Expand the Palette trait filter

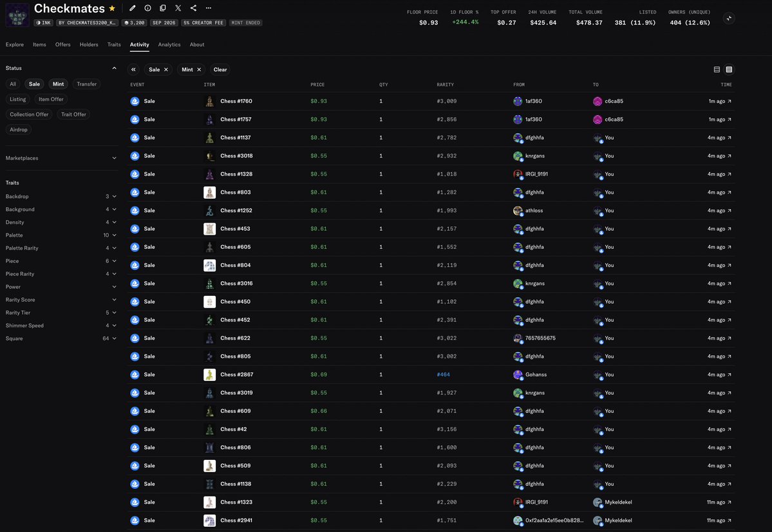point(61,235)
